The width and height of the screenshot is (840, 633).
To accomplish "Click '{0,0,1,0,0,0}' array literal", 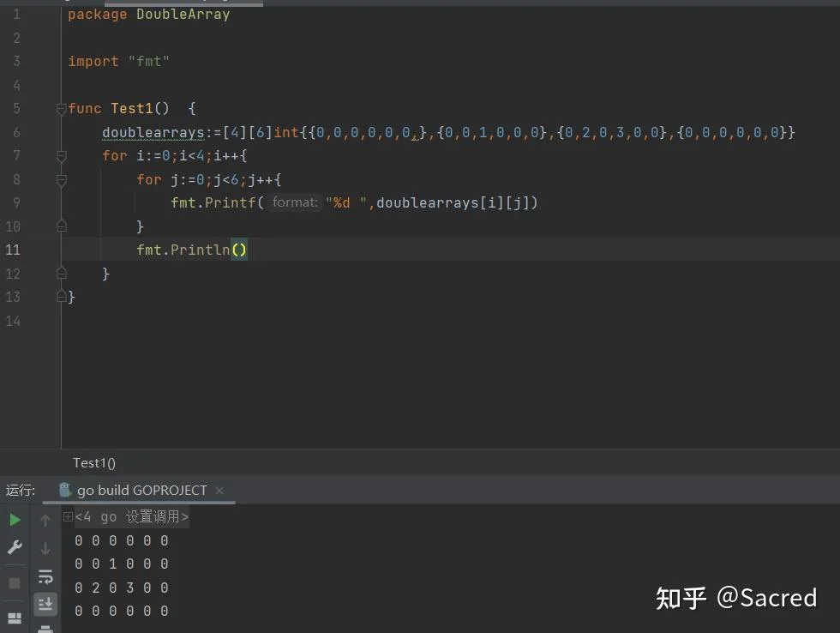I will (x=492, y=132).
